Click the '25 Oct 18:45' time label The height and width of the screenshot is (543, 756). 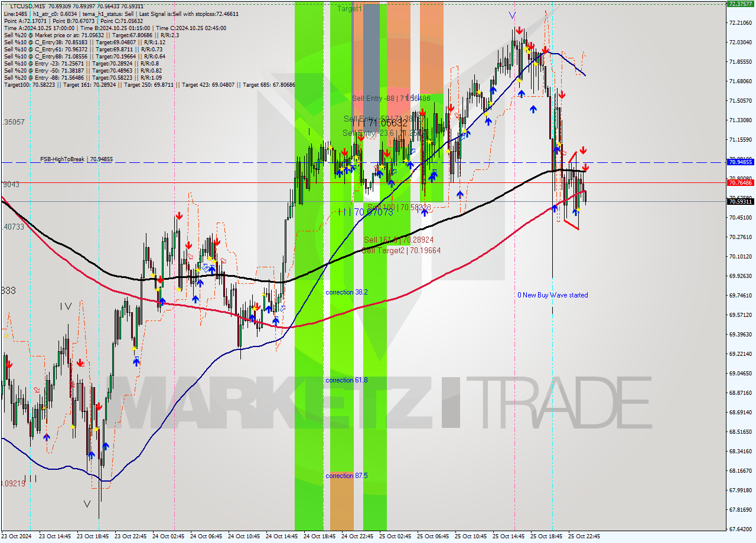click(547, 537)
